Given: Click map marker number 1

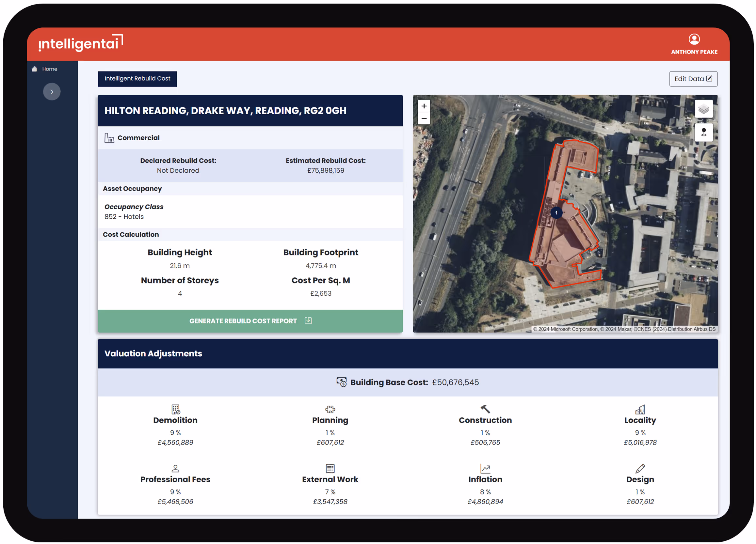Looking at the screenshot, I should [x=556, y=213].
